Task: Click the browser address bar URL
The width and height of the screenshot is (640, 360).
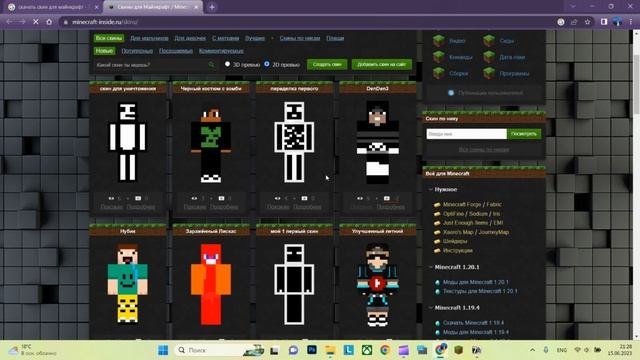Action: click(x=105, y=22)
